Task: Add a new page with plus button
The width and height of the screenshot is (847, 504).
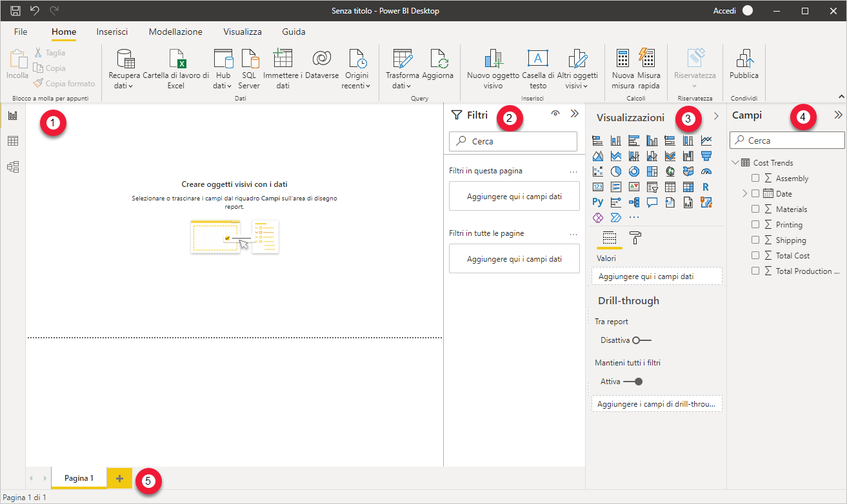Action: (119, 478)
